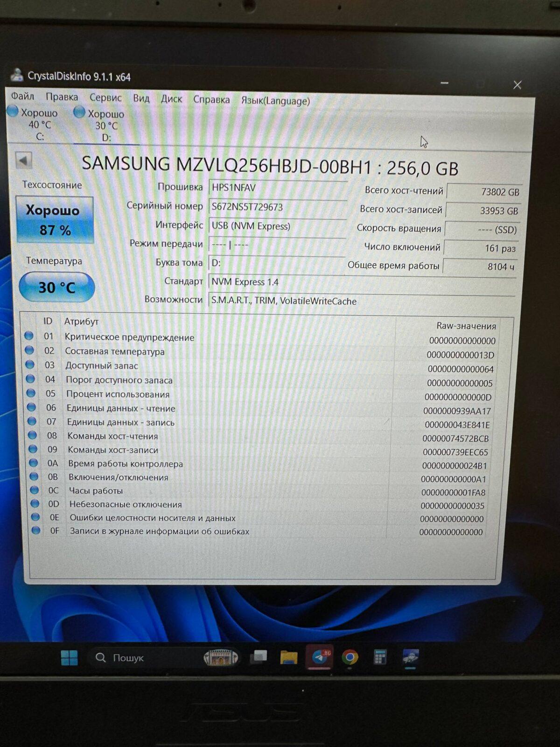Screen dimensions: 560x747
Task: Select disk D: with 30 °C status
Action: pos(99,125)
